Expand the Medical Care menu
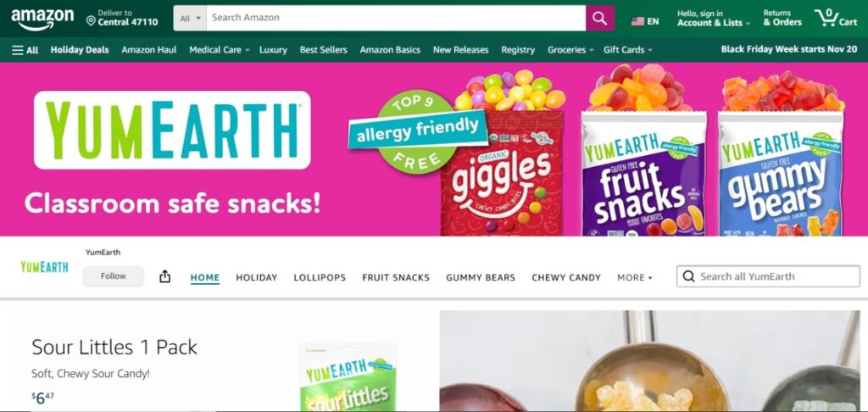Viewport: 868px width, 412px height. click(220, 50)
